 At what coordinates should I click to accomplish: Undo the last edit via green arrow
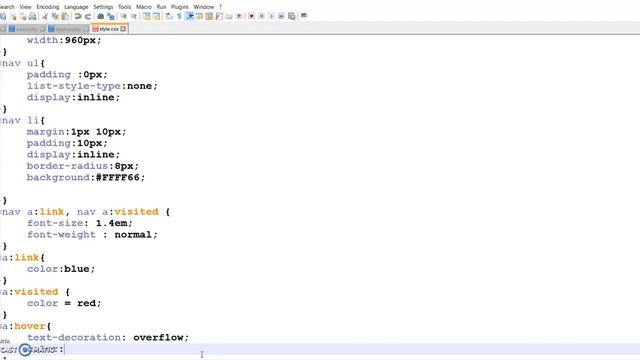tap(78, 16)
